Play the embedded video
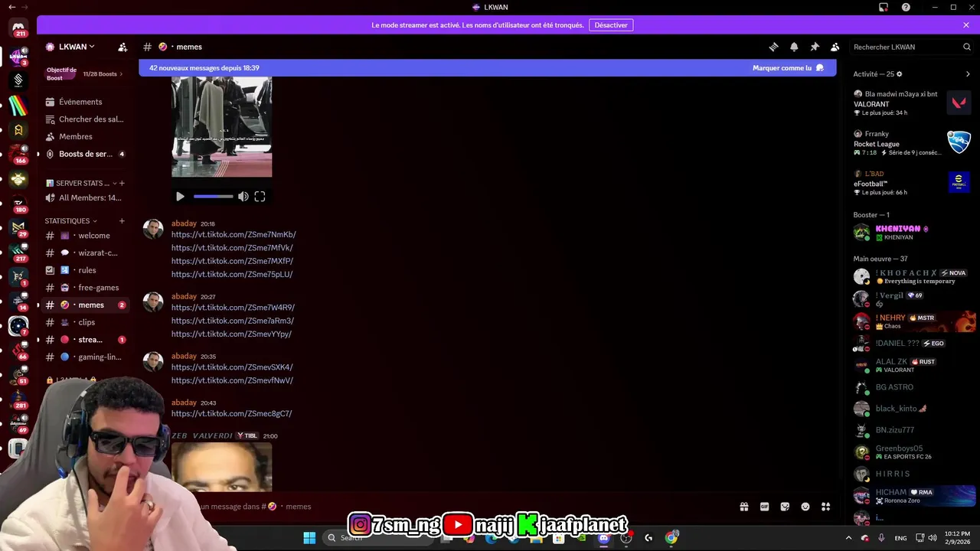 [x=180, y=197]
